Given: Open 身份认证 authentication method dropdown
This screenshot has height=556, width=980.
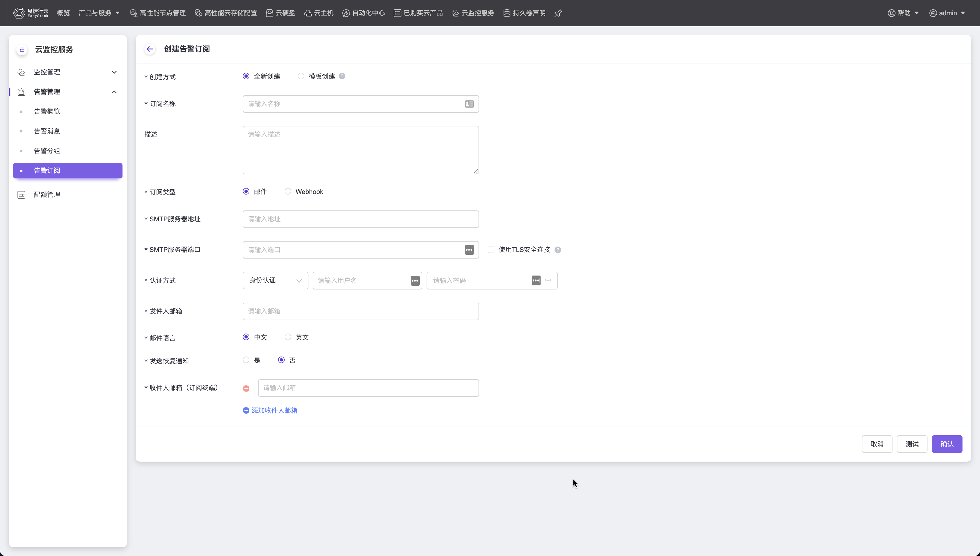Looking at the screenshot, I should click(275, 281).
